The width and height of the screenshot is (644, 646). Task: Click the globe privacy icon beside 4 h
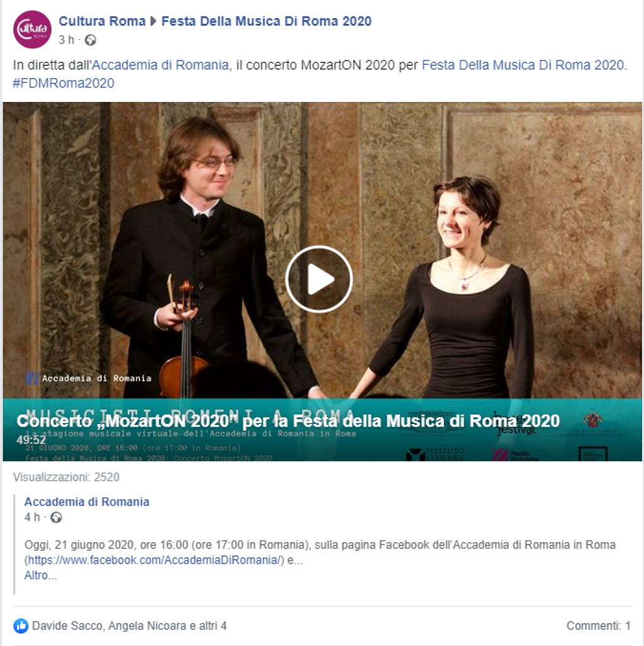click(x=56, y=518)
